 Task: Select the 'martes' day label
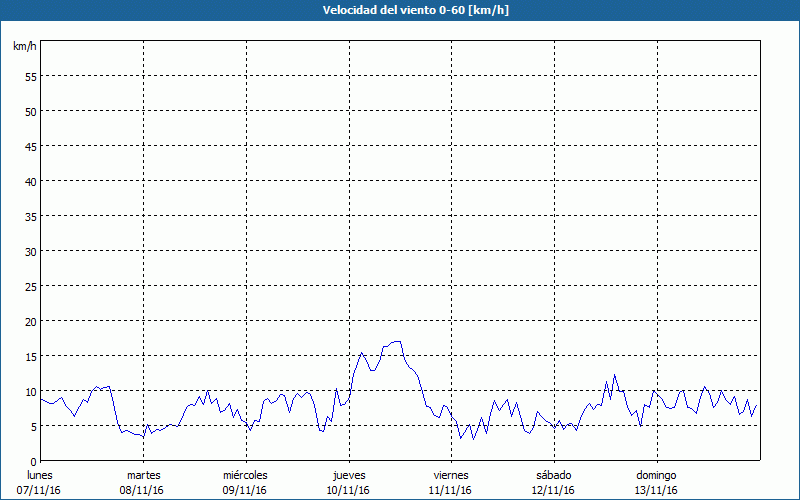click(143, 474)
